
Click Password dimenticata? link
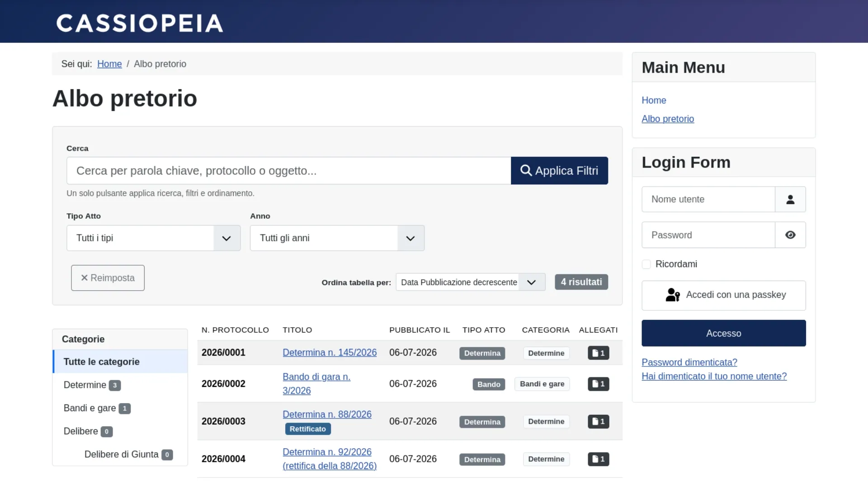coord(689,362)
